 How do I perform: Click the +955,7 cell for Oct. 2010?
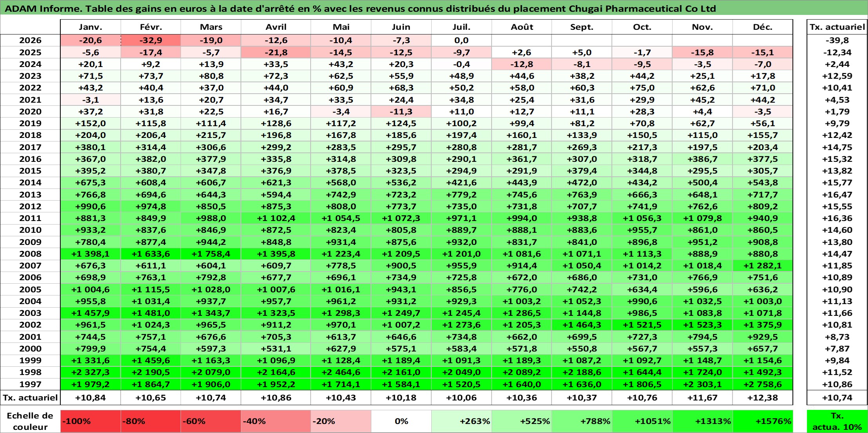pos(642,230)
